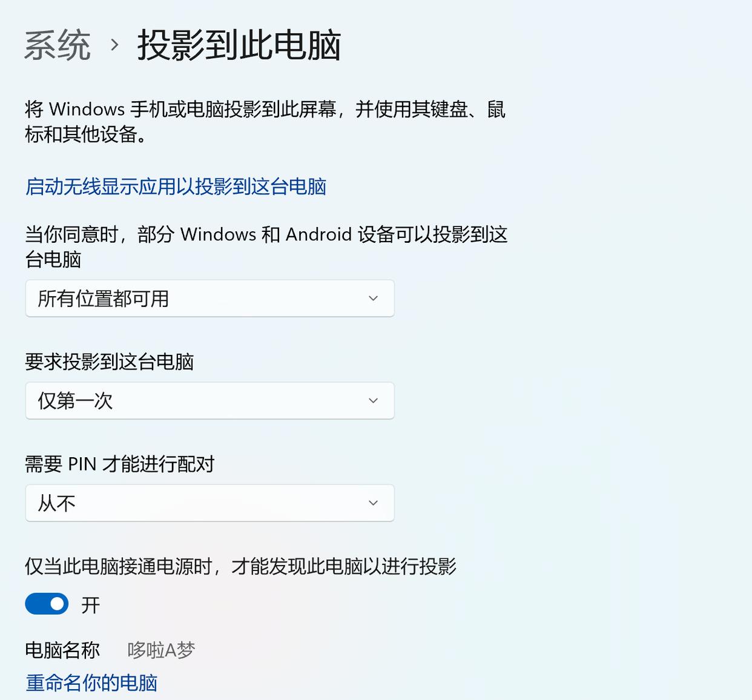Viewport: 752px width, 700px height.
Task: Click the breadcrumb separator arrow after 系统
Action: point(113,45)
